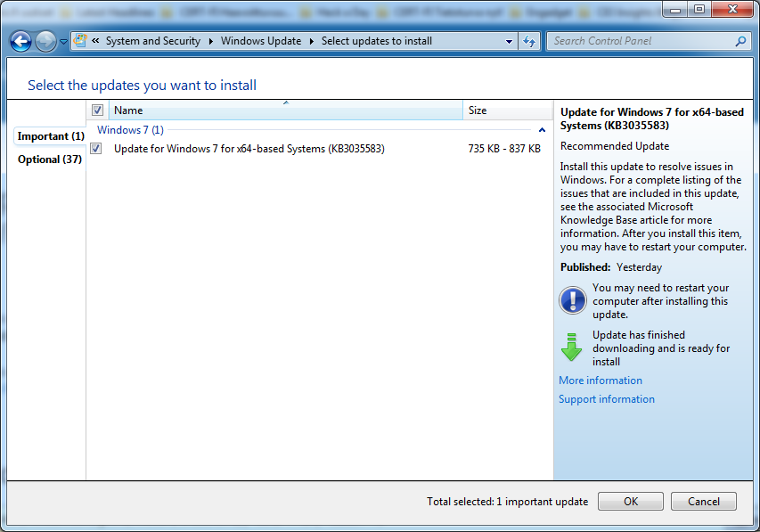The image size is (760, 532).
Task: Expand the hidden breadcrumb chevrons
Action: click(95, 41)
